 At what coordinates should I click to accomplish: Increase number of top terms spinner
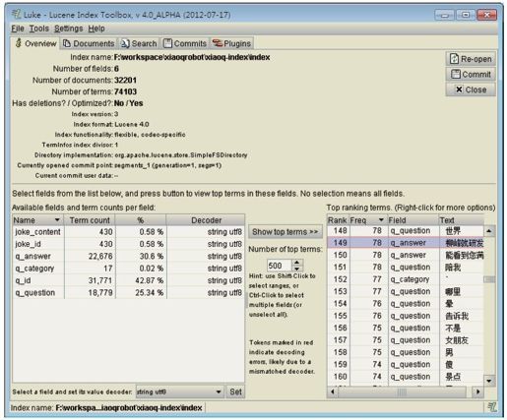coord(297,263)
